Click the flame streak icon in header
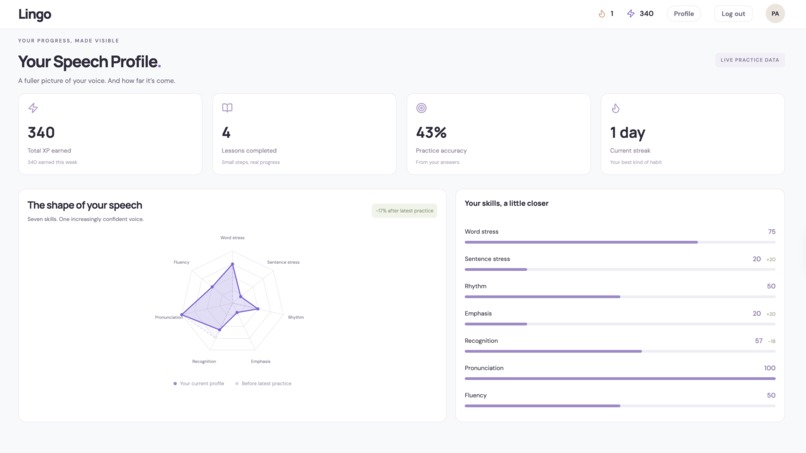 601,14
